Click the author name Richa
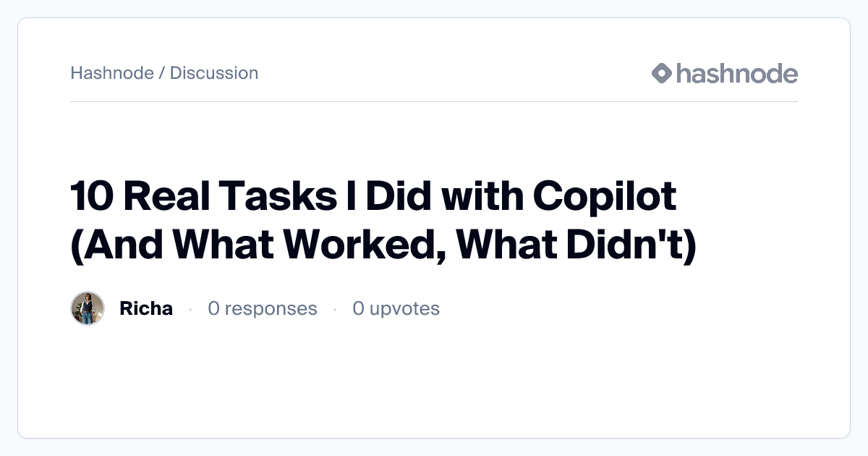 (x=146, y=308)
